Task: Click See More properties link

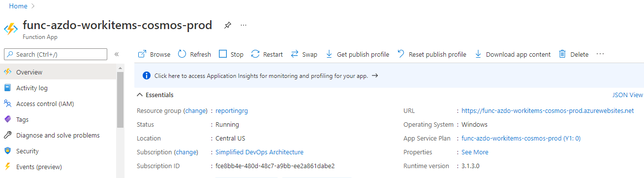Action: pyautogui.click(x=475, y=152)
